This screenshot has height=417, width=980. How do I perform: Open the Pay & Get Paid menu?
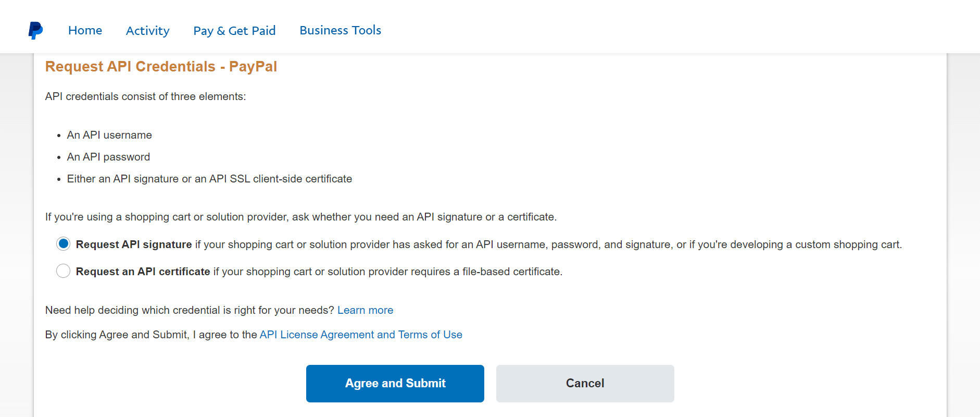(x=234, y=31)
